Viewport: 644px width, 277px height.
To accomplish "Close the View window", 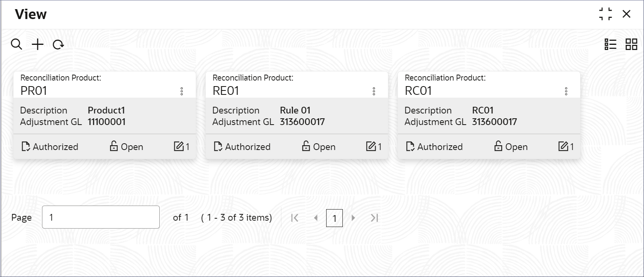I will [627, 14].
